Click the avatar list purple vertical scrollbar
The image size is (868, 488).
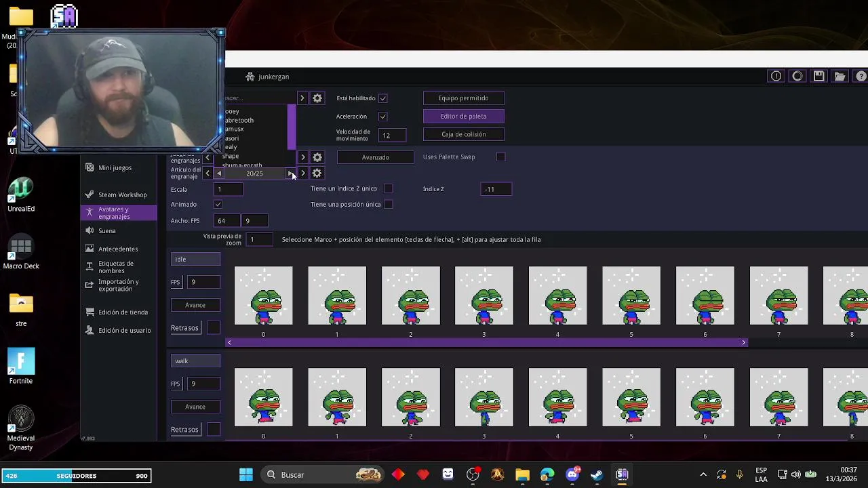point(292,127)
